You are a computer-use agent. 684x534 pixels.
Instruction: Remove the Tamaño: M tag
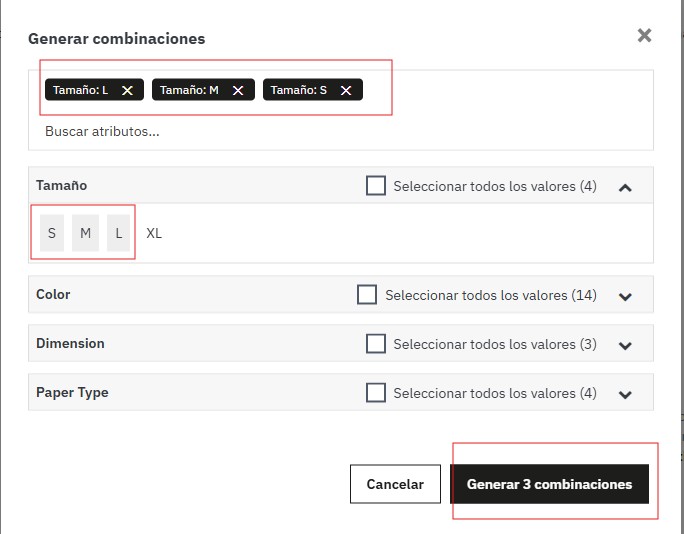point(238,90)
